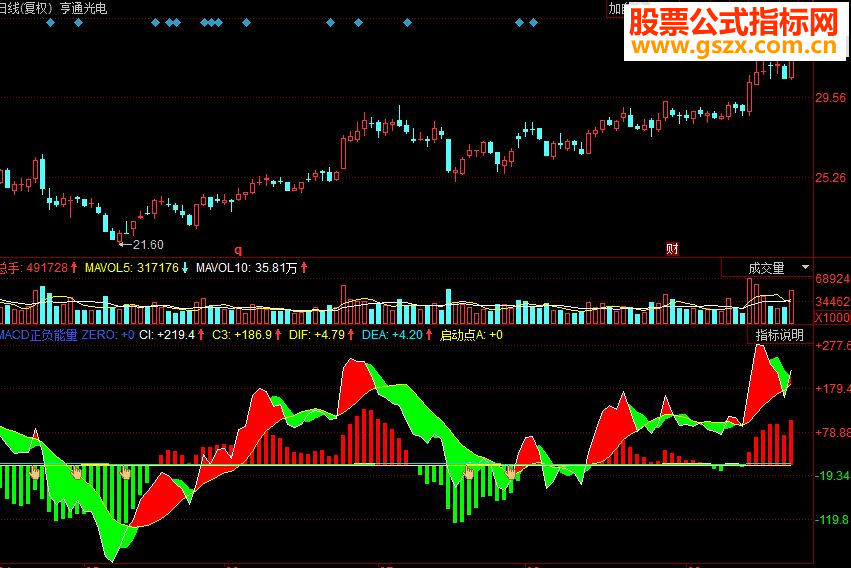The width and height of the screenshot is (851, 568).
Task: Click the rightmost pointing-hand signal icon
Action: pos(510,473)
